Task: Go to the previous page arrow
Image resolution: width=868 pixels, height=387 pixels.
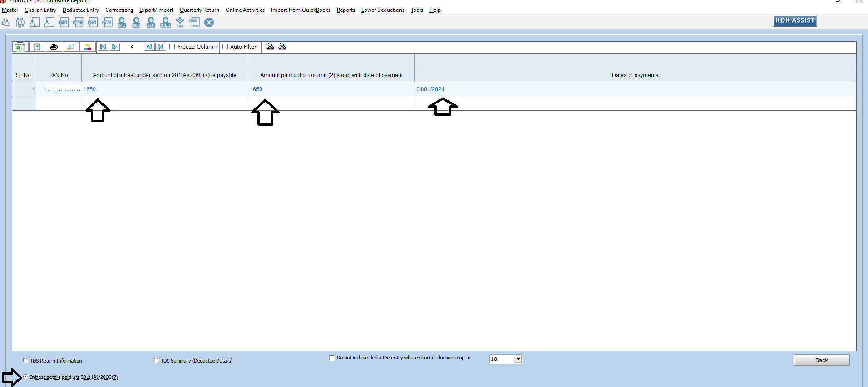Action: [149, 47]
